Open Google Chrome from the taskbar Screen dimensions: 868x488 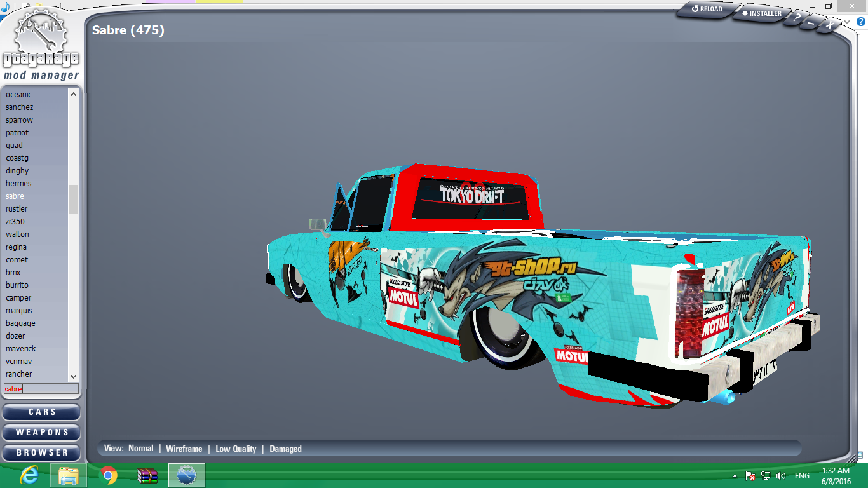pos(108,475)
